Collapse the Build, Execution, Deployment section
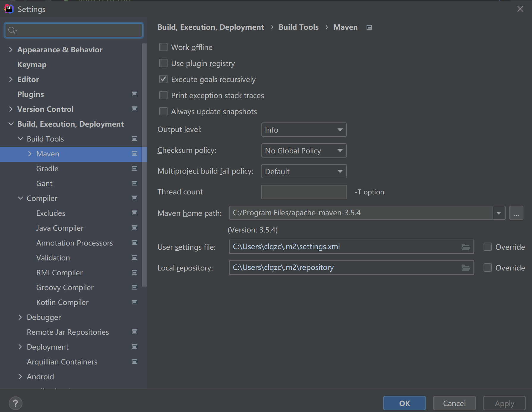Image resolution: width=532 pixels, height=412 pixels. click(x=11, y=124)
